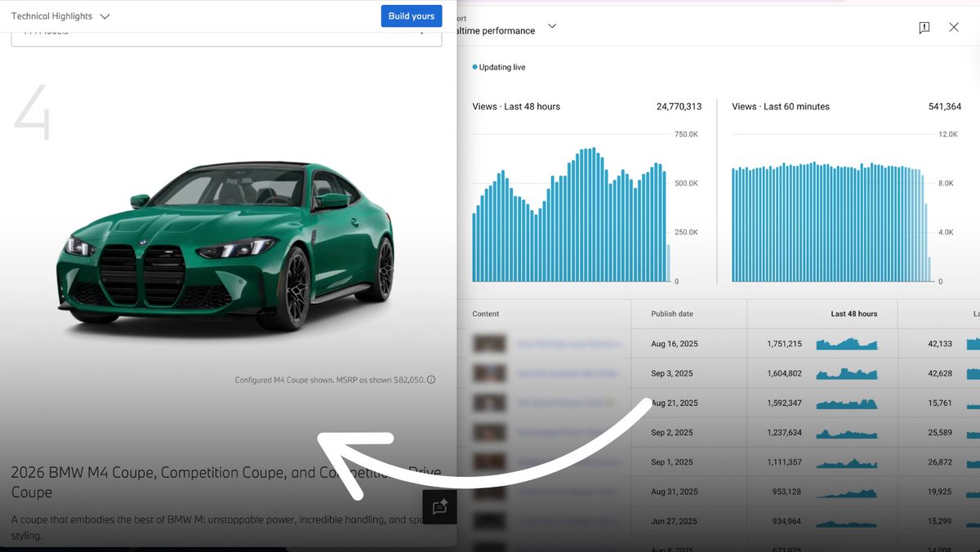Click the 1,604,802 views cell
980x552 pixels.
coord(785,373)
